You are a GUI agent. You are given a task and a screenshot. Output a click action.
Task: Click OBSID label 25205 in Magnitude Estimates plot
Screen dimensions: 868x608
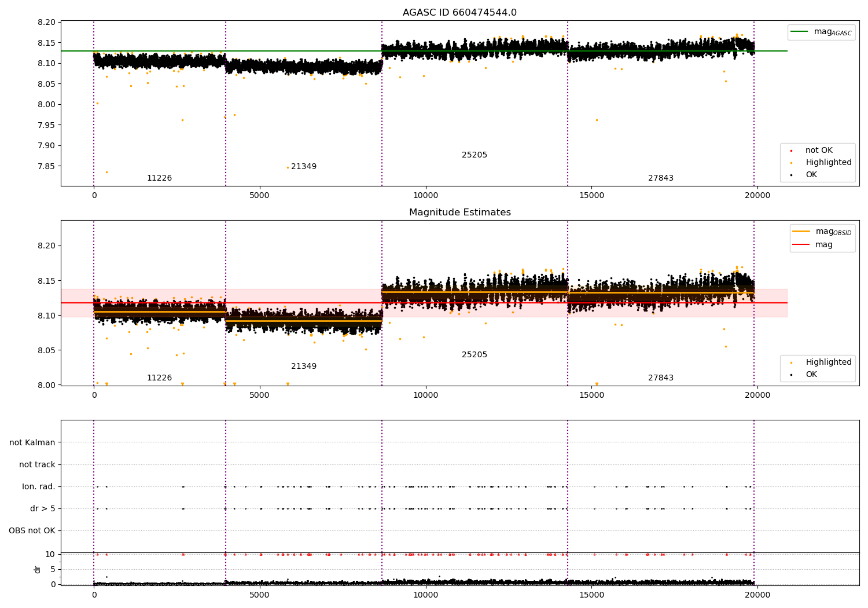point(475,355)
